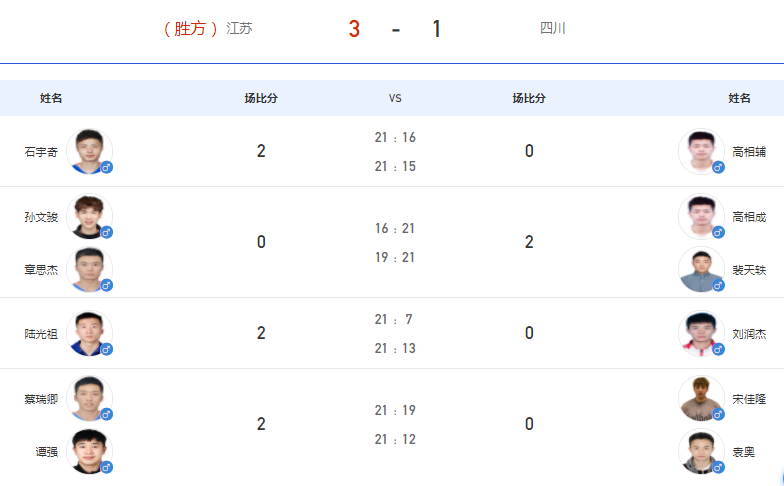Select the winning team name 江苏
This screenshot has height=486, width=784.
click(239, 28)
